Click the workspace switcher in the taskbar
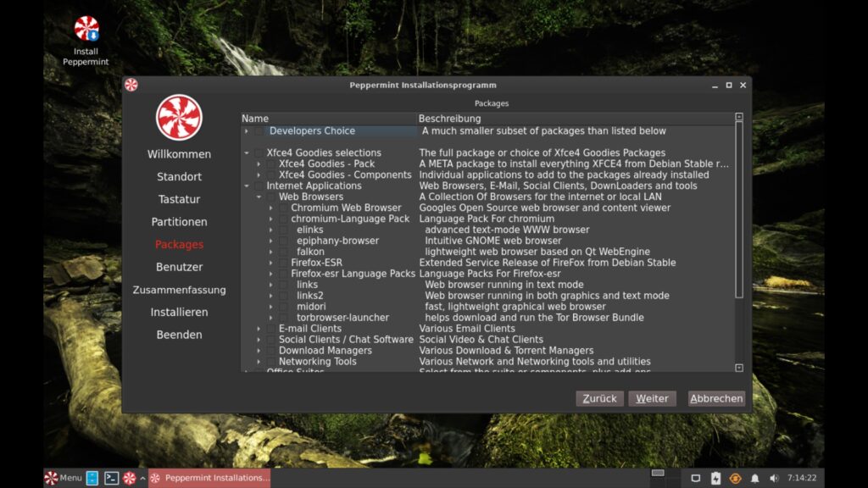Image resolution: width=868 pixels, height=488 pixels. (x=658, y=473)
